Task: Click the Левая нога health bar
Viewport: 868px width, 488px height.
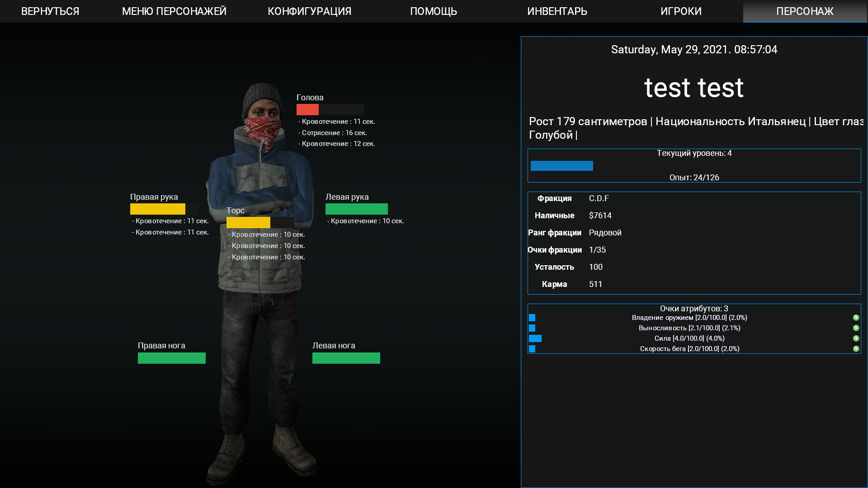Action: [346, 358]
